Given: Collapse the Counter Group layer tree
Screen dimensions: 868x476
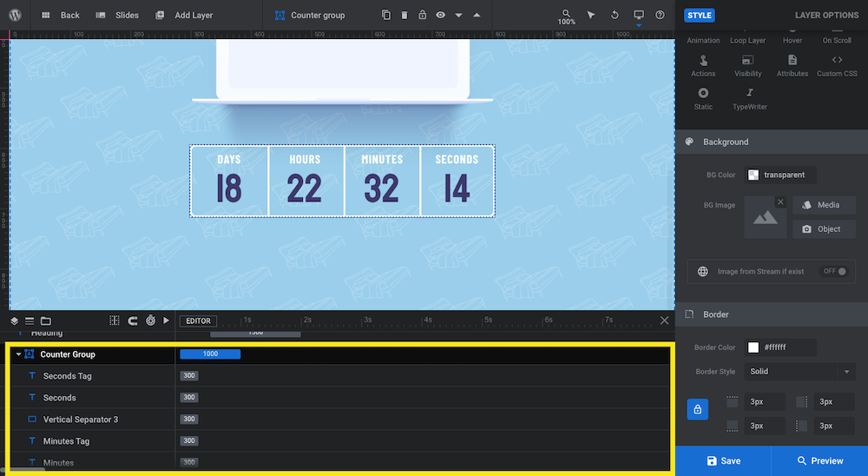Looking at the screenshot, I should click(18, 354).
